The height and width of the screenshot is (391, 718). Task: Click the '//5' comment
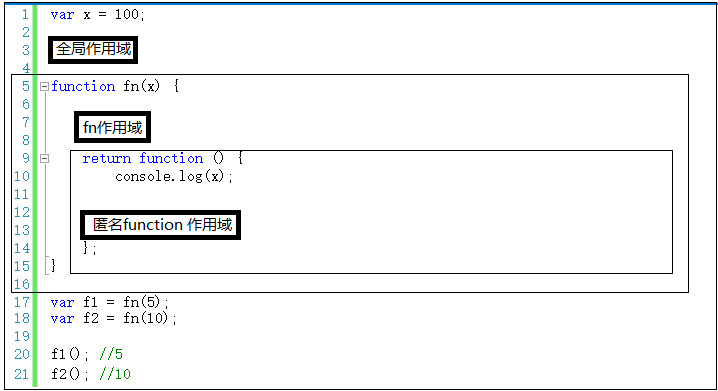(111, 354)
